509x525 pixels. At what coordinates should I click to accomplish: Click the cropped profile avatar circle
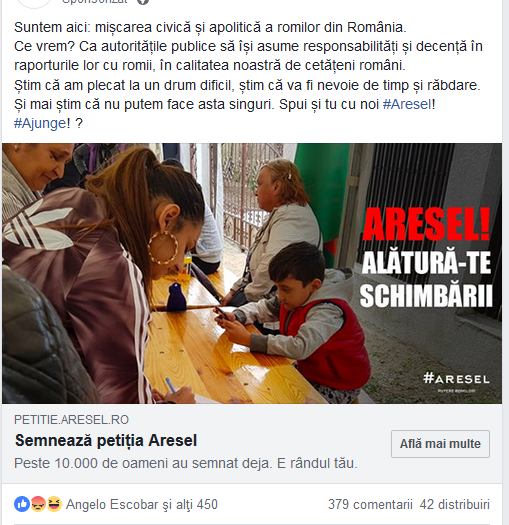click(33, 3)
